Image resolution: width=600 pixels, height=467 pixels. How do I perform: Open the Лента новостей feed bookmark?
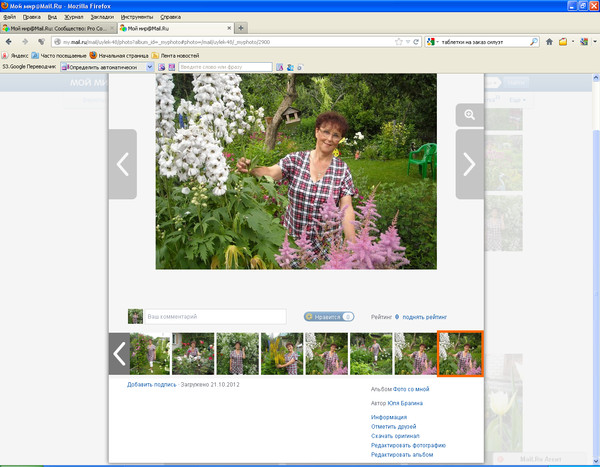(x=176, y=56)
